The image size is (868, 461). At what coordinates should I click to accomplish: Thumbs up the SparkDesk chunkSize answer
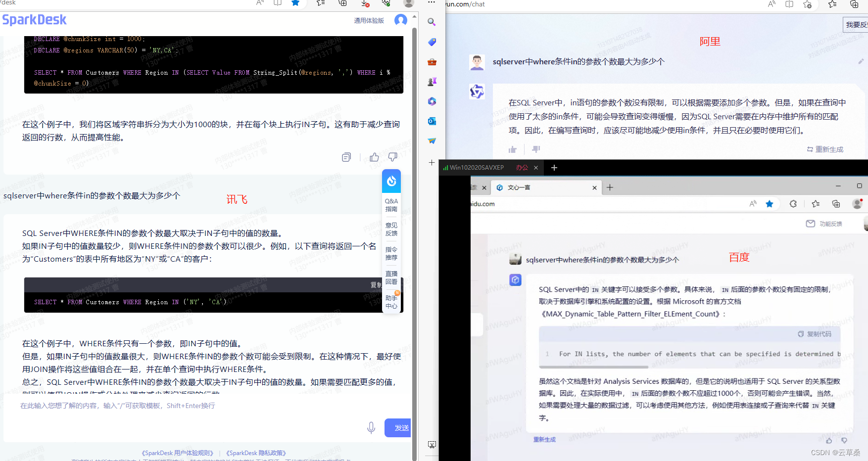point(374,157)
